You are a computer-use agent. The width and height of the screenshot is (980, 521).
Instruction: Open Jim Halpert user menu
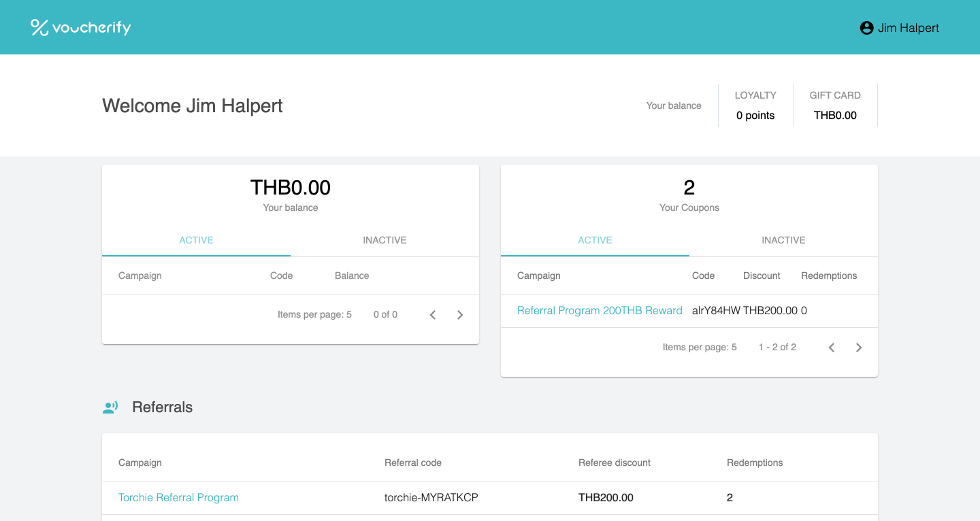908,28
